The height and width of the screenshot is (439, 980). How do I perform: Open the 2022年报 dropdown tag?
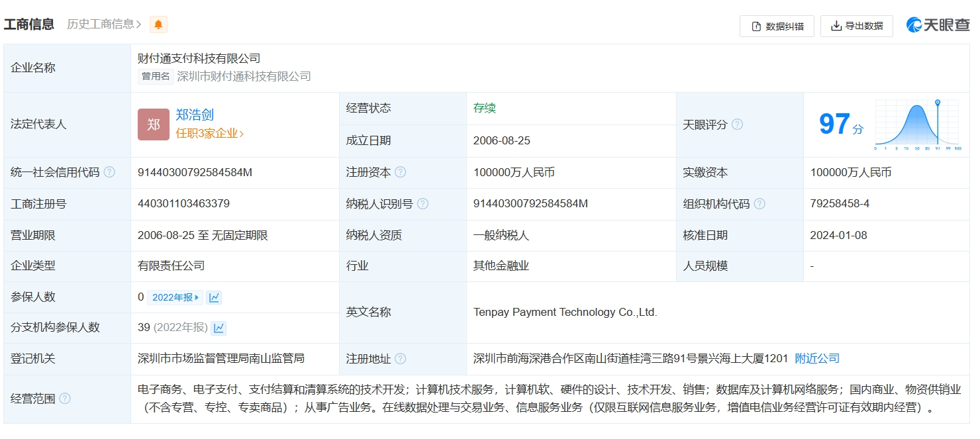pyautogui.click(x=175, y=297)
